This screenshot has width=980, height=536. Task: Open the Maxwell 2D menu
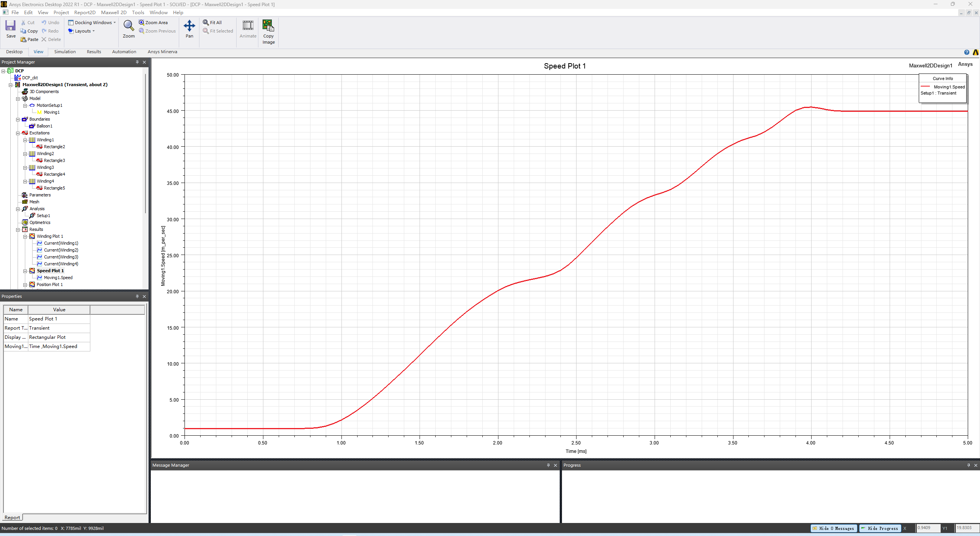pyautogui.click(x=114, y=13)
